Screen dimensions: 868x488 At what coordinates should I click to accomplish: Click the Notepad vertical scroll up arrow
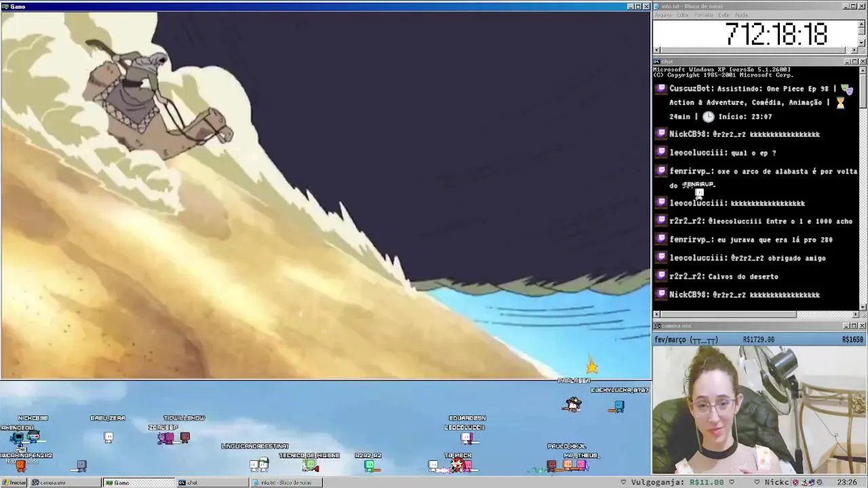click(862, 23)
